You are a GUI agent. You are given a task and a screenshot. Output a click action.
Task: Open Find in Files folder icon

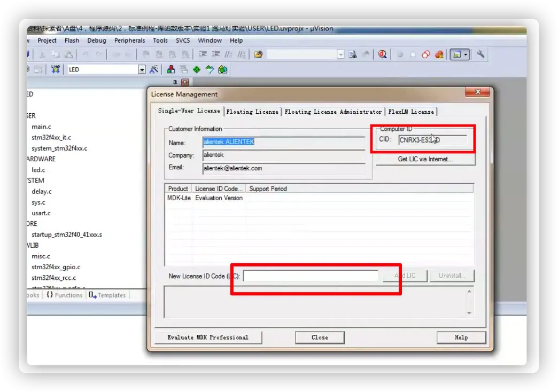(258, 54)
